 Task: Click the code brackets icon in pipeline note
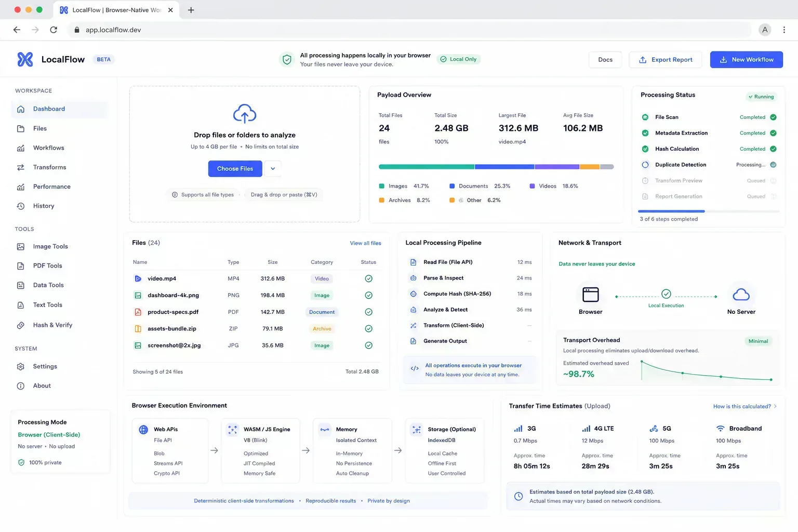[415, 368]
